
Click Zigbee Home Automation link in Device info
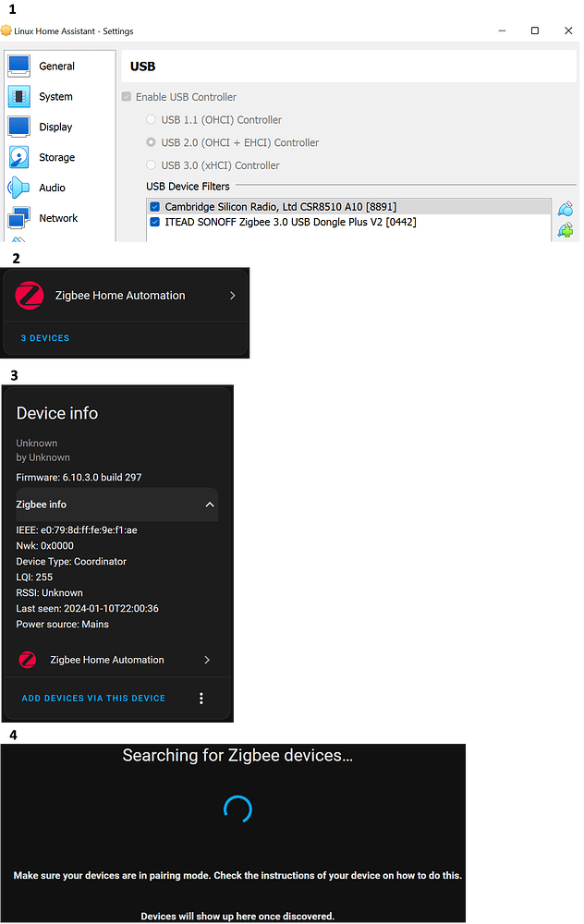[107, 660]
